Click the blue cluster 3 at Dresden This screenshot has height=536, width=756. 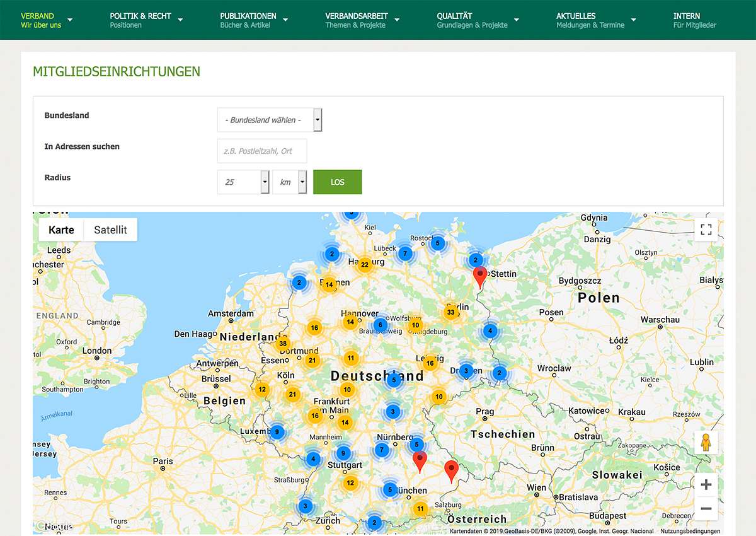(466, 371)
